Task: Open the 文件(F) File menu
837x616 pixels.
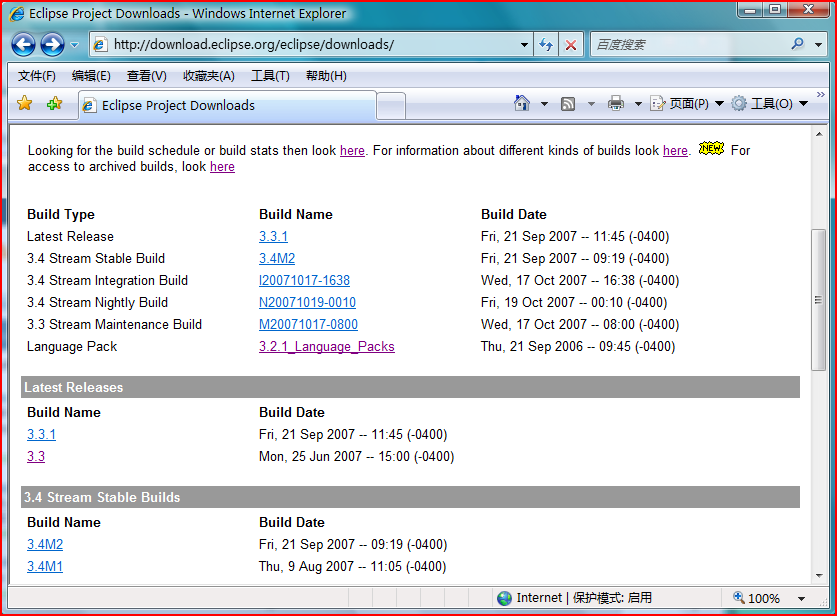Action: coord(37,76)
